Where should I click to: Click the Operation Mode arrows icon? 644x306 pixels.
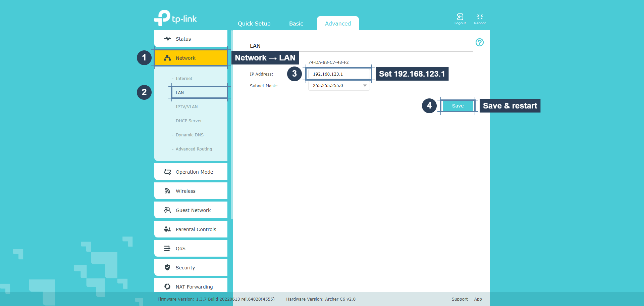[x=167, y=172]
